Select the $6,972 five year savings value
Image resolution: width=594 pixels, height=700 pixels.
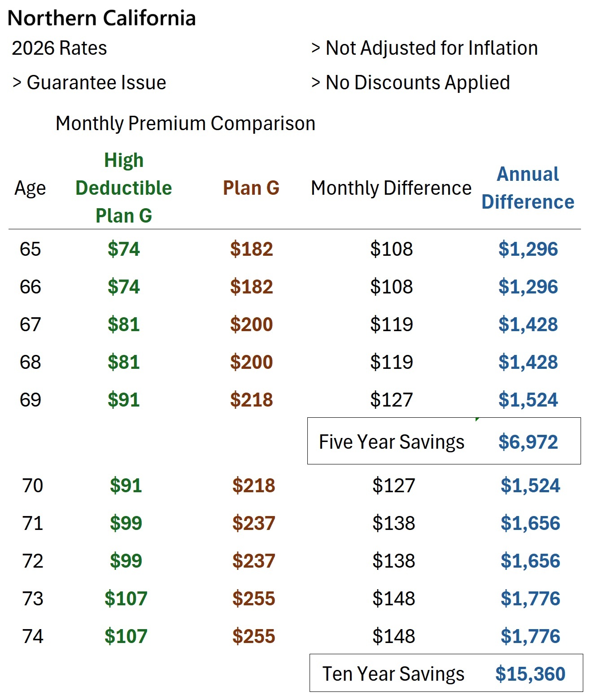(528, 442)
